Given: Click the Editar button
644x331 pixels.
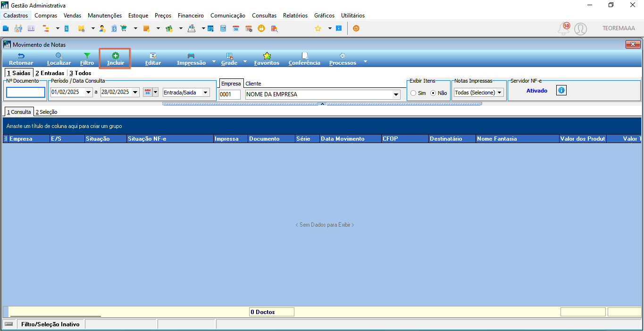Looking at the screenshot, I should tap(153, 59).
